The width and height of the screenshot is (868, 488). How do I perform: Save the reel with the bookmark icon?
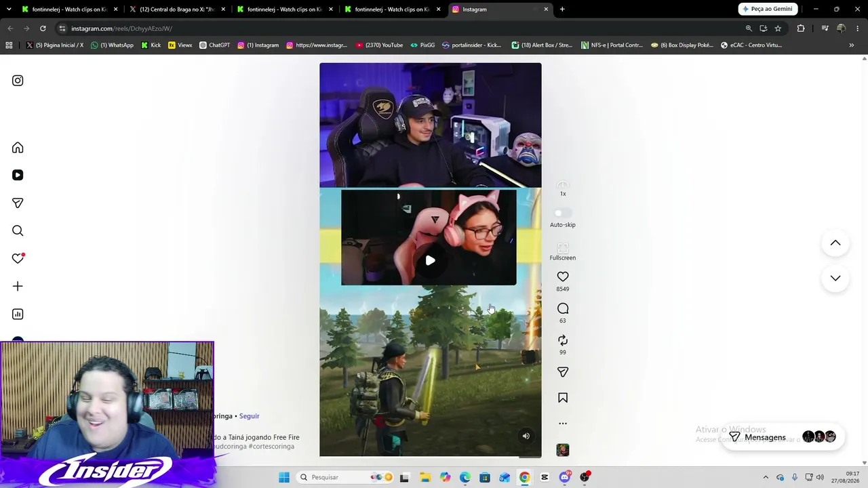coord(563,398)
